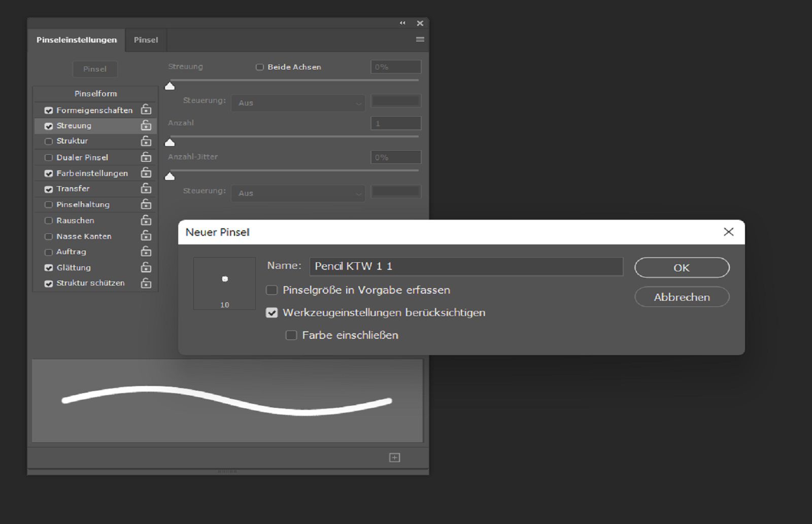Click the lock icon beside Transfer
This screenshot has height=524, width=812.
pos(146,188)
